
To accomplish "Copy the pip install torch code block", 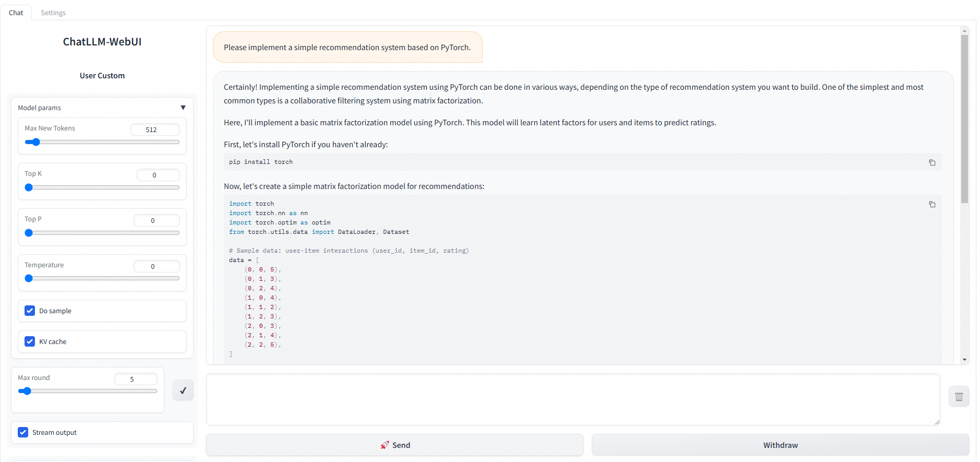I will 932,163.
